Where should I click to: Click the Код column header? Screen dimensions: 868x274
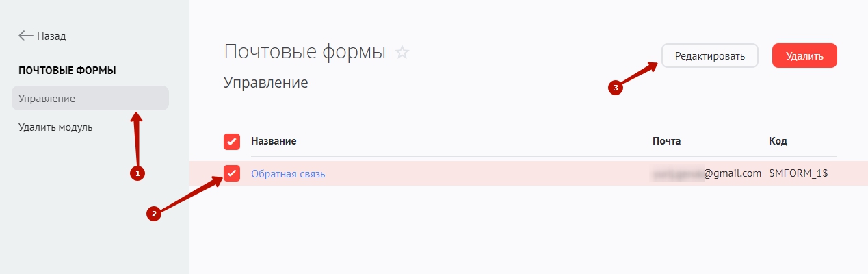778,141
